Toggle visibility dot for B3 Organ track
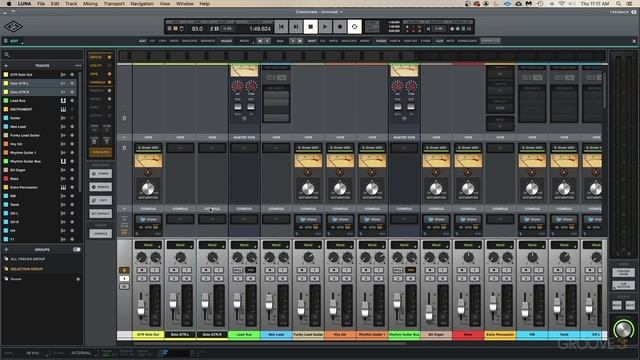Screen dimensions: 640x360 [x=72, y=170]
